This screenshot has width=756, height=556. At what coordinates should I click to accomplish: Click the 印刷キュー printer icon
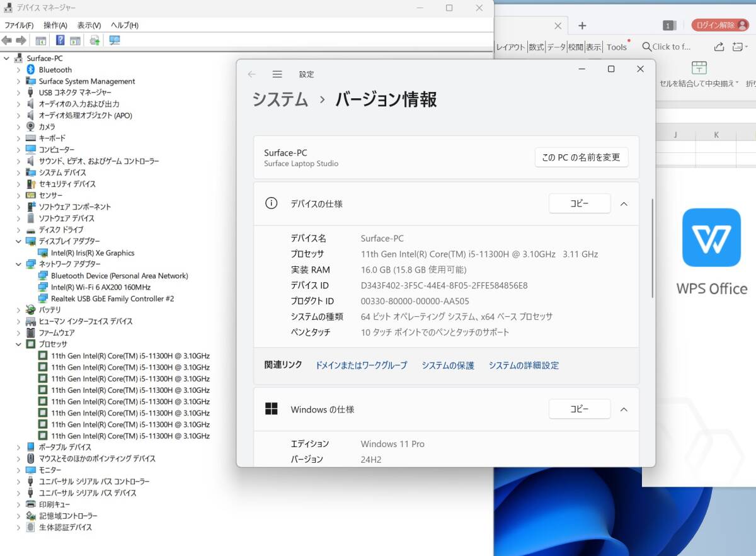(31, 504)
